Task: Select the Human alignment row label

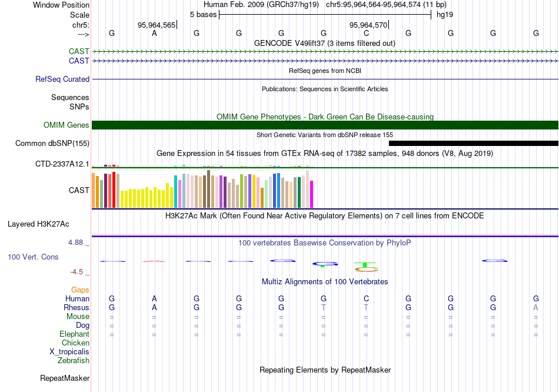Action: pyautogui.click(x=77, y=298)
